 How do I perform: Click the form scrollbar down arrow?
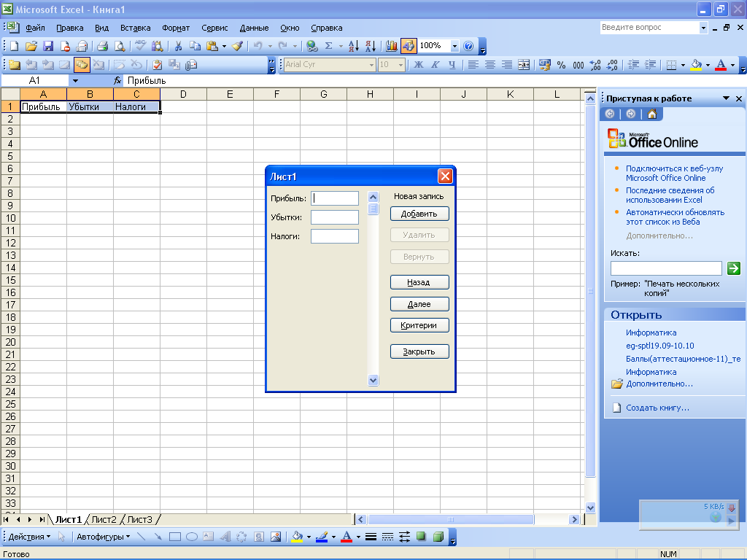point(373,380)
